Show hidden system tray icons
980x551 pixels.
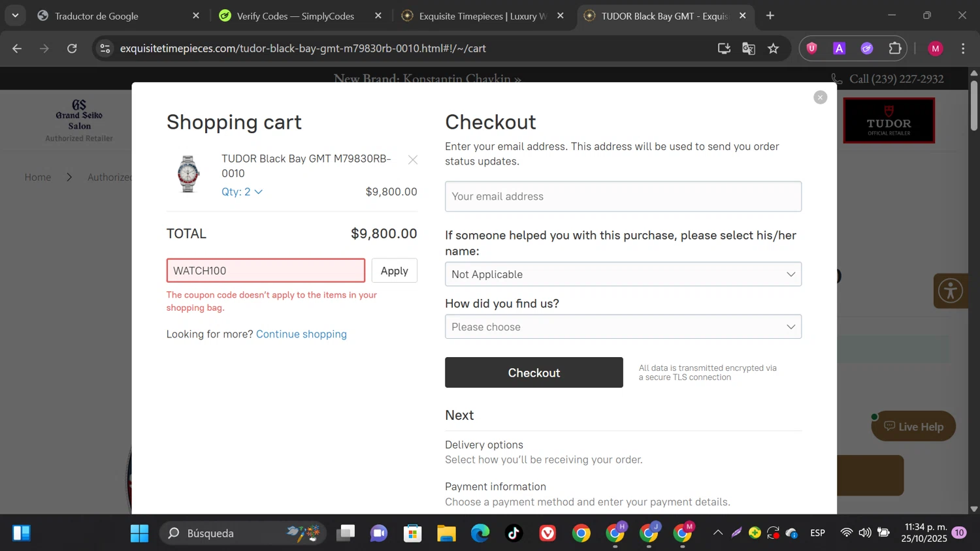[718, 533]
